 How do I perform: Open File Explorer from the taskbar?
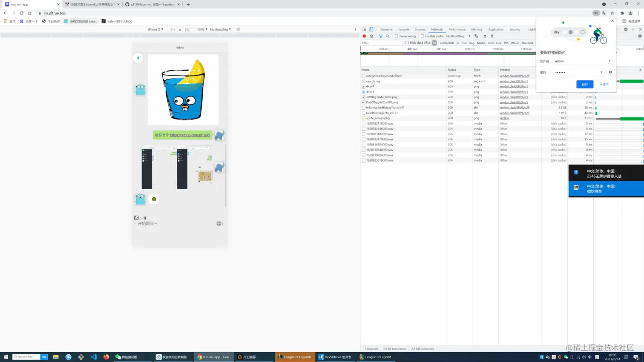(x=56, y=357)
